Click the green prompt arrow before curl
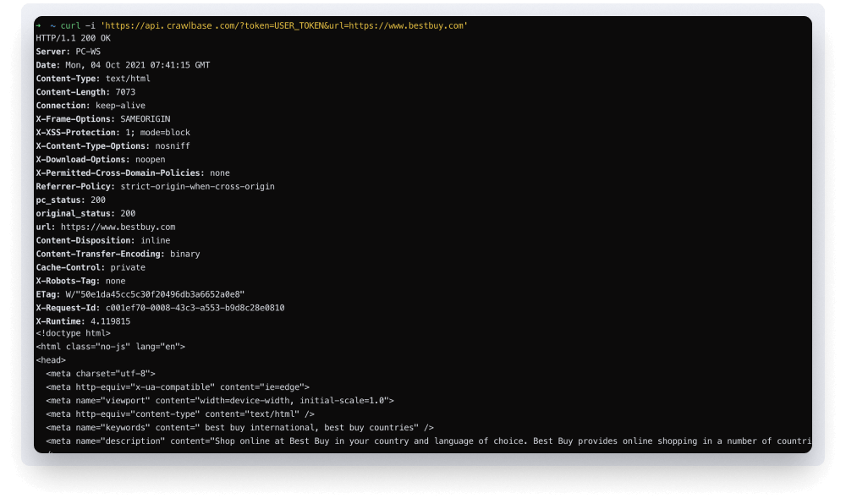 coord(38,25)
